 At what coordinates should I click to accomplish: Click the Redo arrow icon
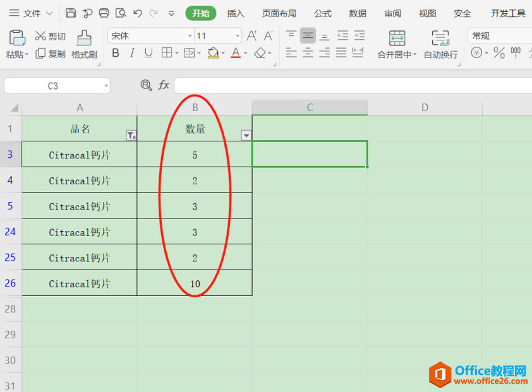[x=154, y=13]
